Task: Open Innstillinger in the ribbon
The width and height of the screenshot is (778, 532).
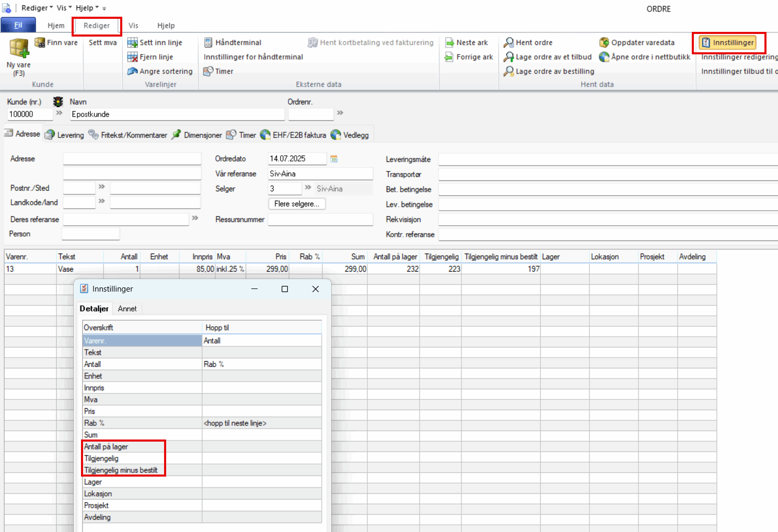Action: point(728,42)
